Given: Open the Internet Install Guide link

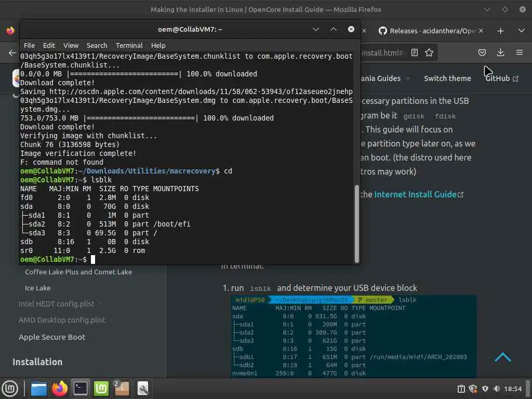Looking at the screenshot, I should [418, 194].
